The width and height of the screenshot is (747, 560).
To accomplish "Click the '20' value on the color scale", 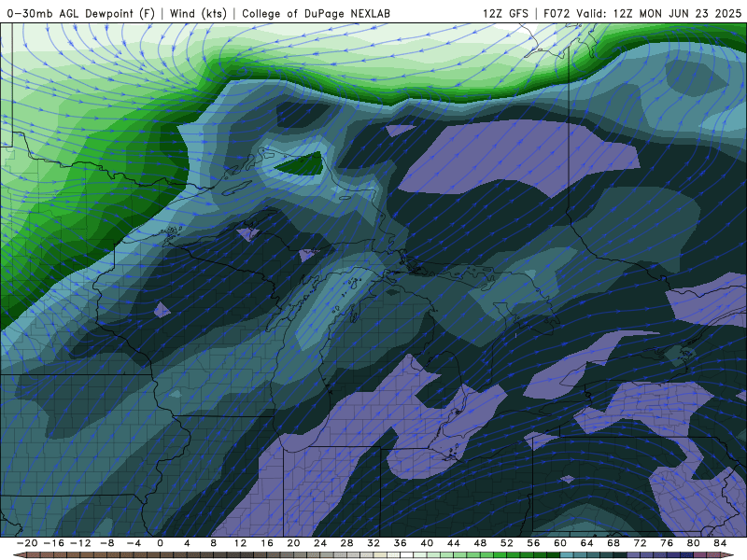I will coord(293,543).
